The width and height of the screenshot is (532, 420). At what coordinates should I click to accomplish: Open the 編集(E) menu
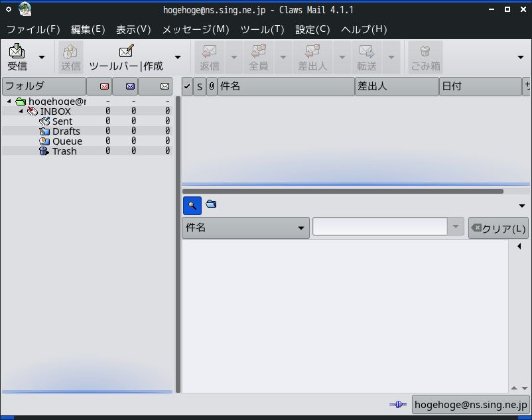coord(88,29)
